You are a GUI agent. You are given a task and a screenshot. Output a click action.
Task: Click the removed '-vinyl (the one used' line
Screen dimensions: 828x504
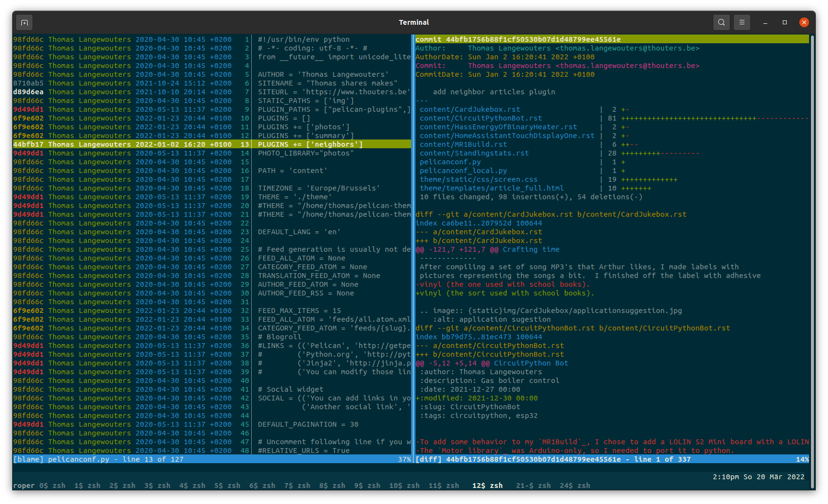tap(503, 284)
